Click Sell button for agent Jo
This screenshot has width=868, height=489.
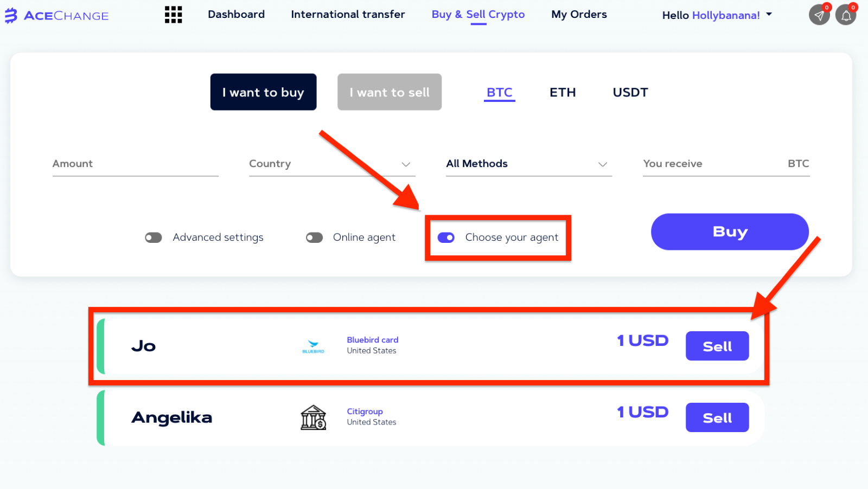click(x=717, y=346)
